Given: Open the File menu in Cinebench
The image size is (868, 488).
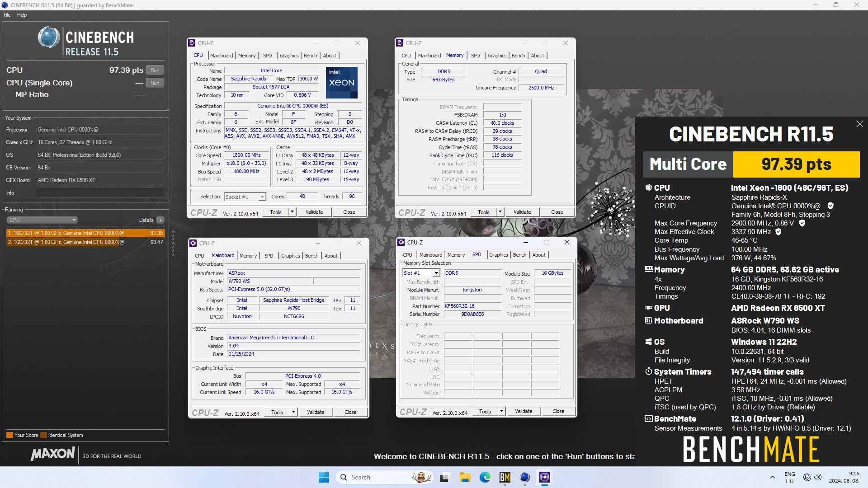Looking at the screenshot, I should (x=7, y=15).
